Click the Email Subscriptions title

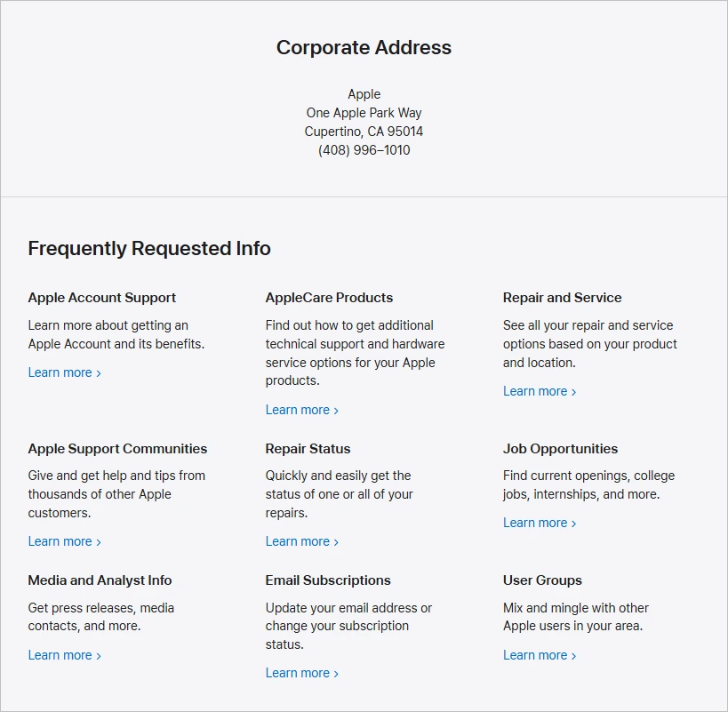click(328, 580)
